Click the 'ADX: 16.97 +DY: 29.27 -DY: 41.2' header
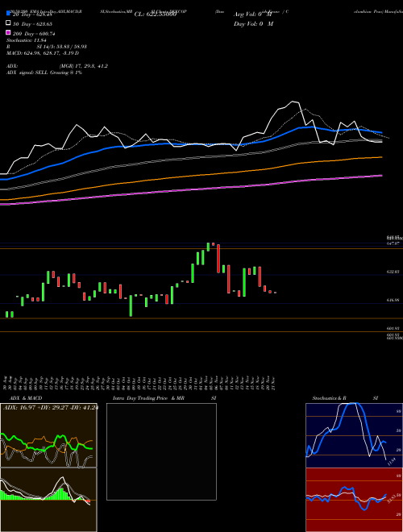The image size is (403, 532). pos(50,407)
